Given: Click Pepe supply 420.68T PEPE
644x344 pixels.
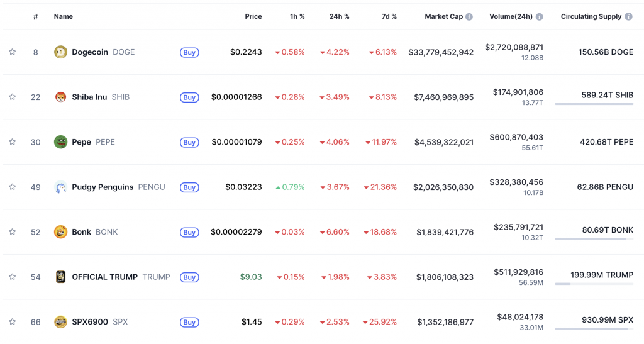Looking at the screenshot, I should click(607, 142).
